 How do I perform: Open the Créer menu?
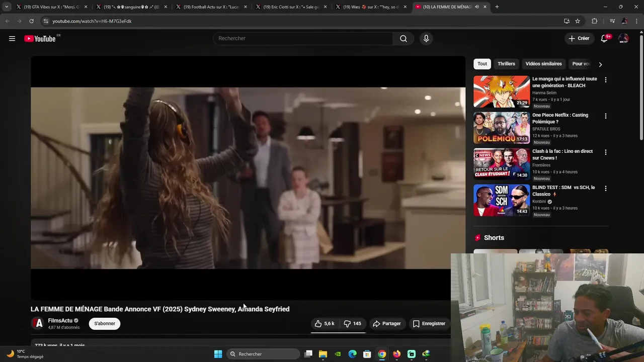pyautogui.click(x=579, y=39)
